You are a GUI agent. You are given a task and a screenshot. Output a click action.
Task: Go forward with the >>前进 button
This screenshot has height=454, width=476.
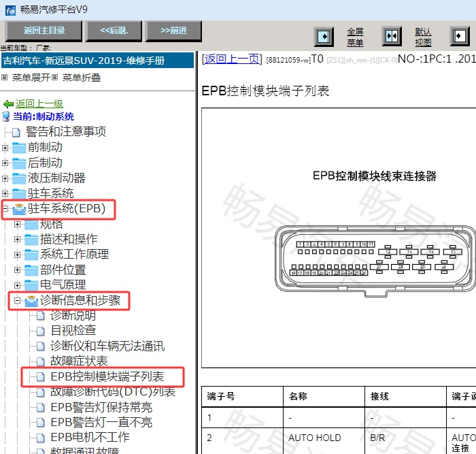[x=173, y=31]
